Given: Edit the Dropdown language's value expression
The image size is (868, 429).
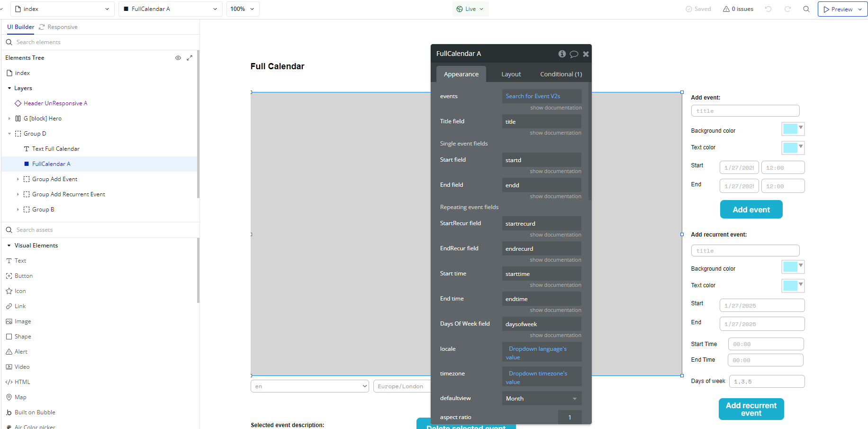Looking at the screenshot, I should (x=542, y=353).
